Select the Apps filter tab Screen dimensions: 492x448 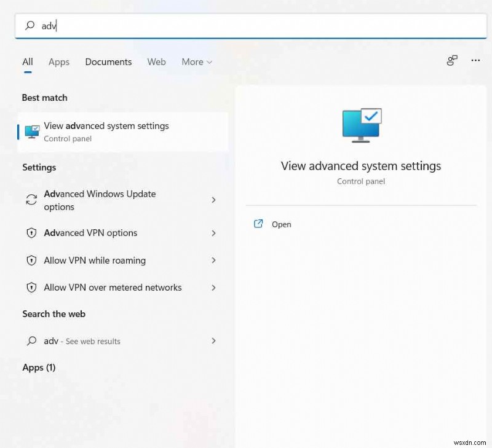[58, 62]
